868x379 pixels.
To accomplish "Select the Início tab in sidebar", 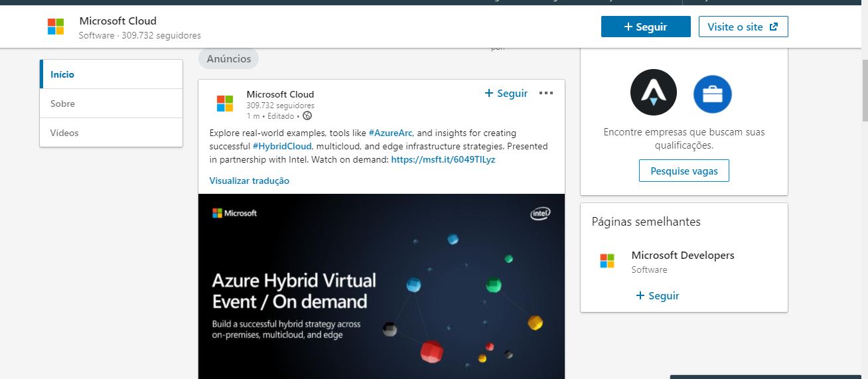I will 111,74.
